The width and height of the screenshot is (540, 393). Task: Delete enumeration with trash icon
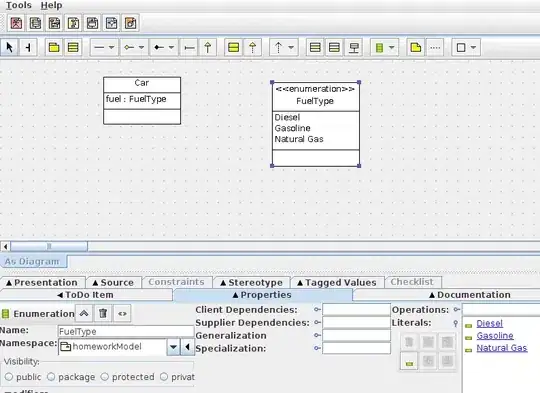103,313
